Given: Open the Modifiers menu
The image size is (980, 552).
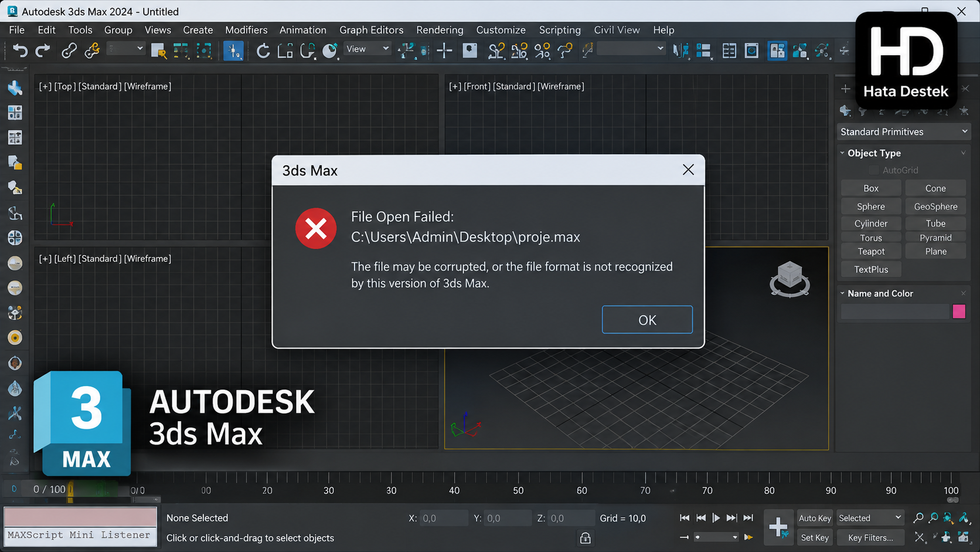Looking at the screenshot, I should 246,30.
